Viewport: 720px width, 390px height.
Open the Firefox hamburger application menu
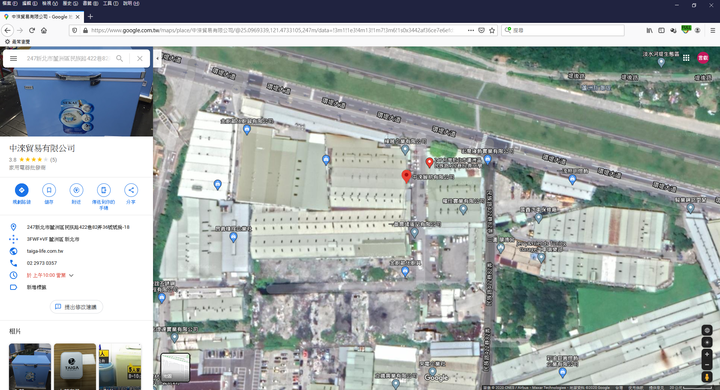click(x=713, y=30)
